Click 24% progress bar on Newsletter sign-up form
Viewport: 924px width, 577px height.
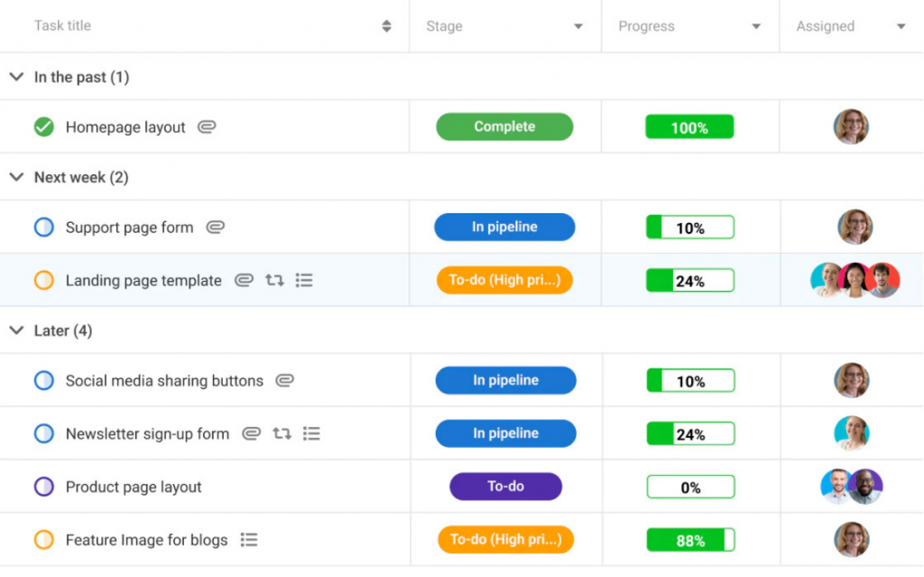pos(690,433)
